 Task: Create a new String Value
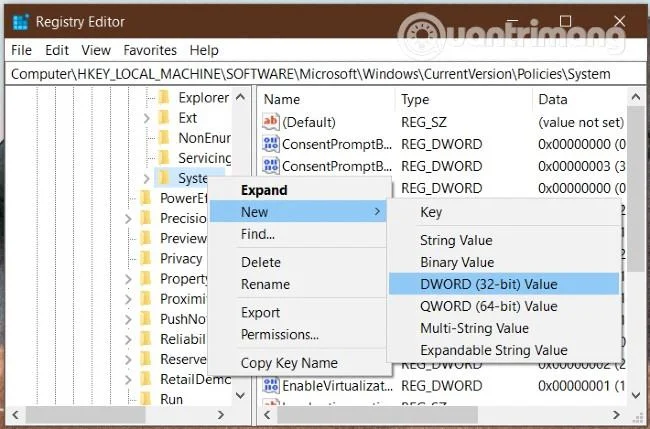tap(504, 240)
